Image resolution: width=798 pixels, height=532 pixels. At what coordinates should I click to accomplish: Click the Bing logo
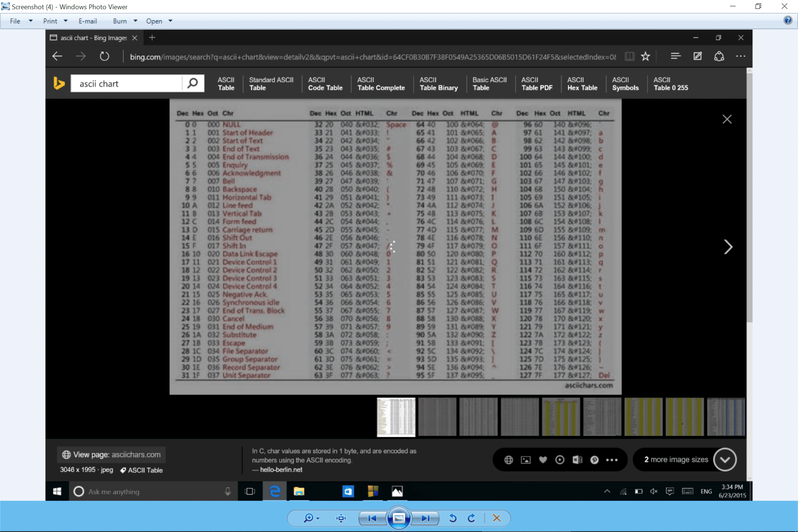(58, 83)
